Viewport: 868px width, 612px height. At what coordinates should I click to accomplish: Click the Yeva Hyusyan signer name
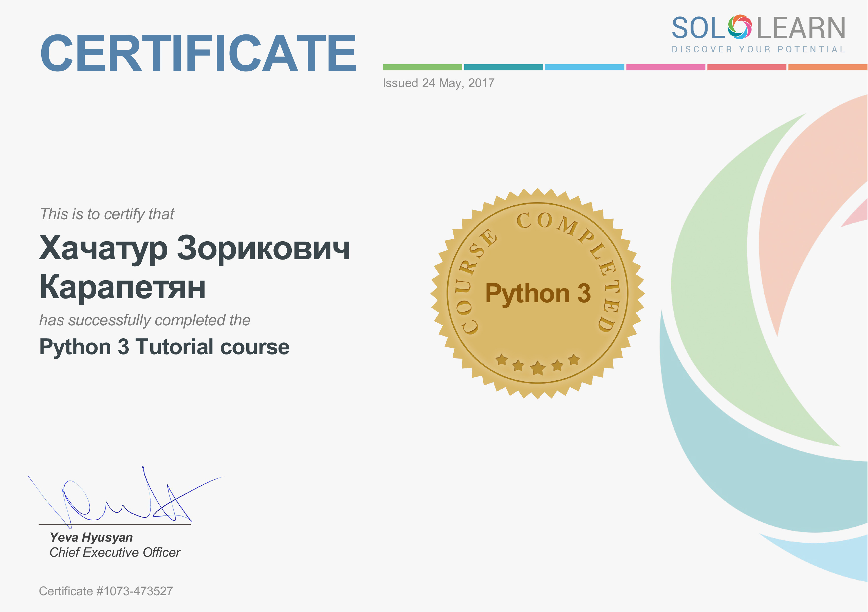tap(91, 537)
